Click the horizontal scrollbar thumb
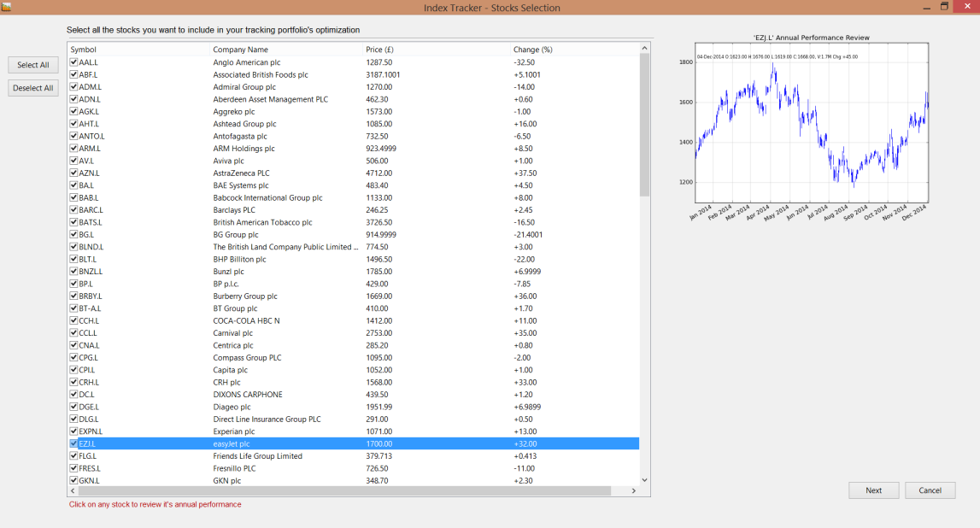Image resolution: width=980 pixels, height=528 pixels. click(x=345, y=491)
